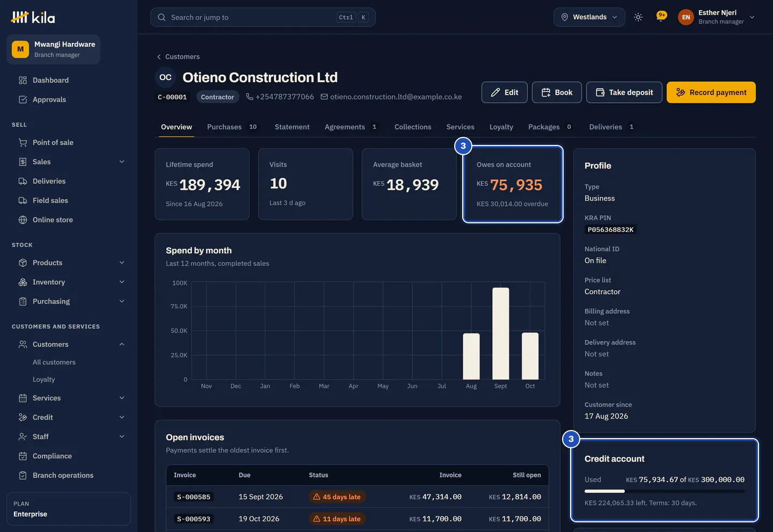Click the envelope icon beside the email
The width and height of the screenshot is (773, 532).
(324, 97)
